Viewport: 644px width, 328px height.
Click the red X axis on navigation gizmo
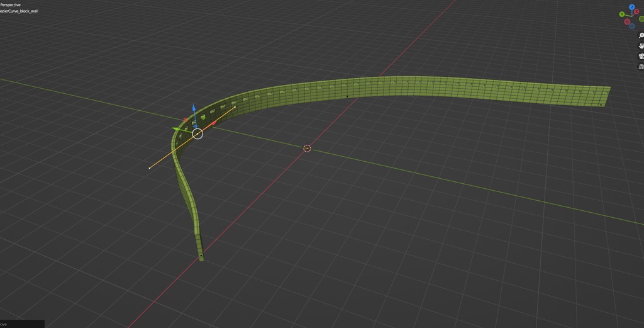[x=636, y=11]
